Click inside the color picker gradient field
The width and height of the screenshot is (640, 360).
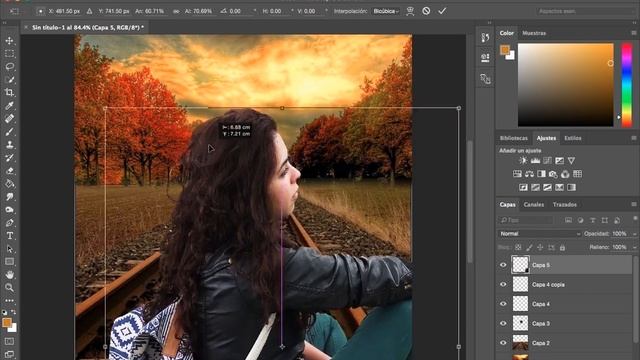(x=566, y=85)
